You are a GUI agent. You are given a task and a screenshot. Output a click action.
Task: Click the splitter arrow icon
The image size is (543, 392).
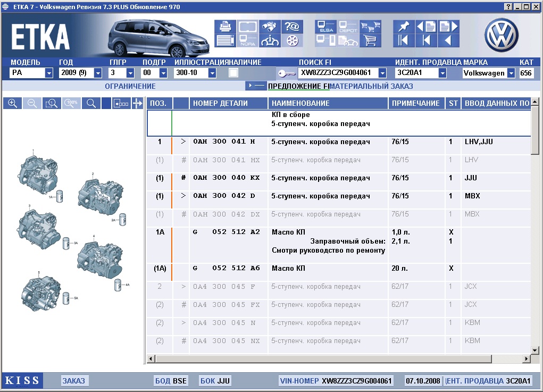(138, 103)
